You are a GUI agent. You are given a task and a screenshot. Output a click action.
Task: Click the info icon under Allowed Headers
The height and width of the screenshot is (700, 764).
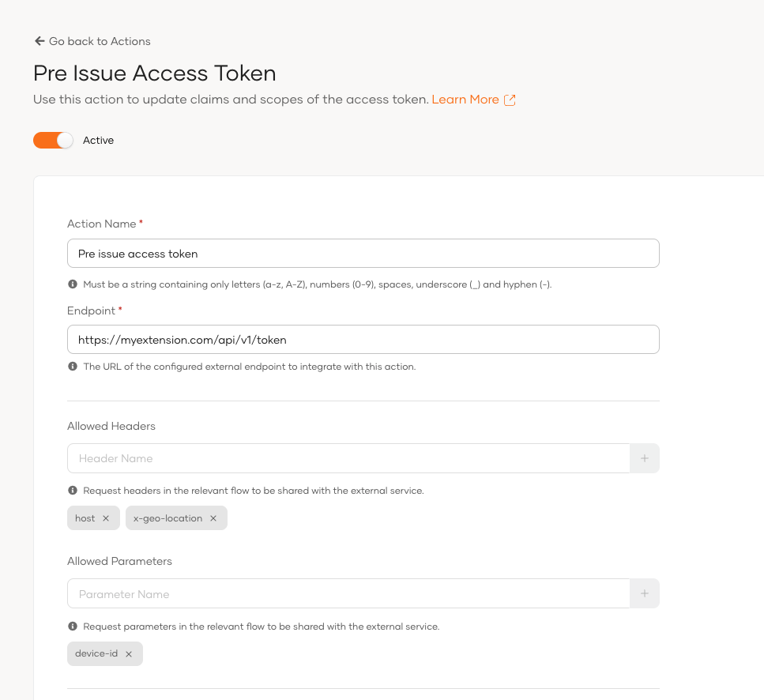tap(72, 488)
